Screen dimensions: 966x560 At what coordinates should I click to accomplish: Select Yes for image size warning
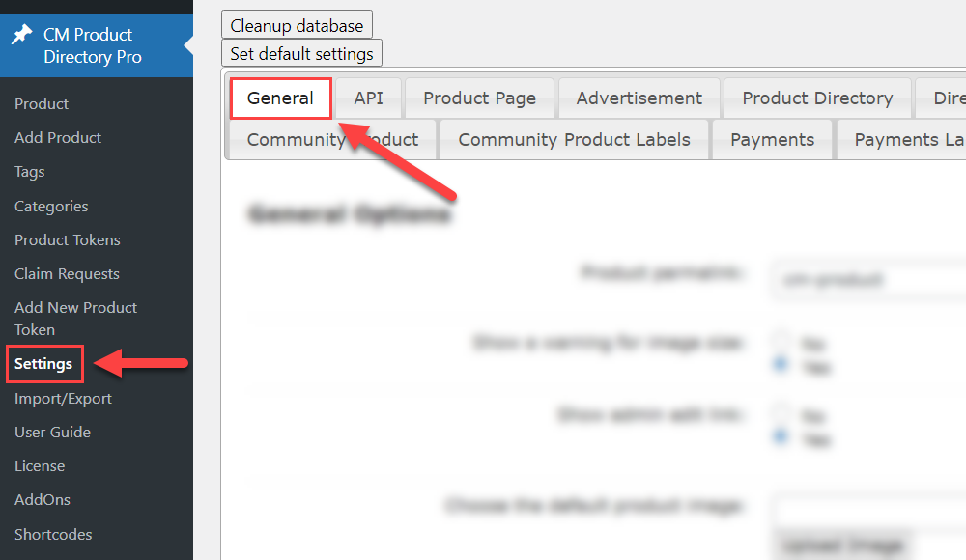(781, 364)
